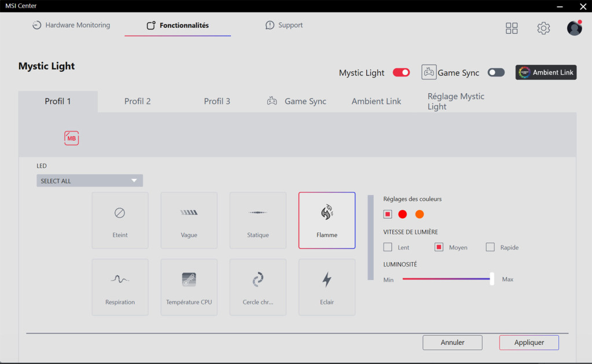Screen dimensions: 592x364
Task: Pick the orange color swatch
Action: [420, 215]
